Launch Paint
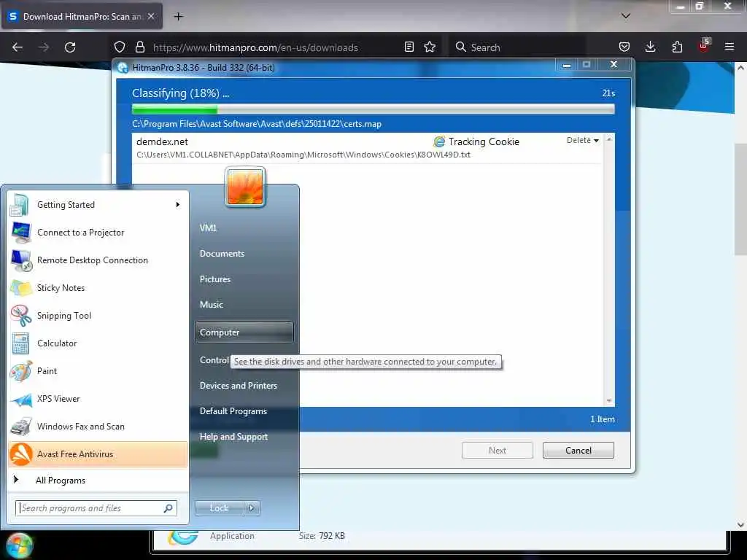 point(98,370)
